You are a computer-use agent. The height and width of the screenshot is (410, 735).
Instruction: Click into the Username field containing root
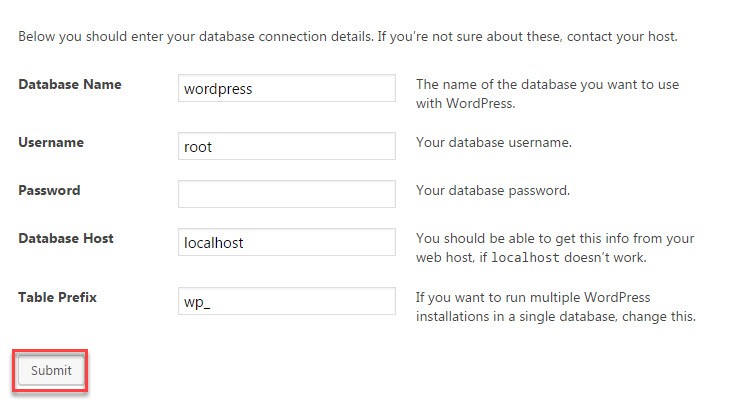pos(286,146)
